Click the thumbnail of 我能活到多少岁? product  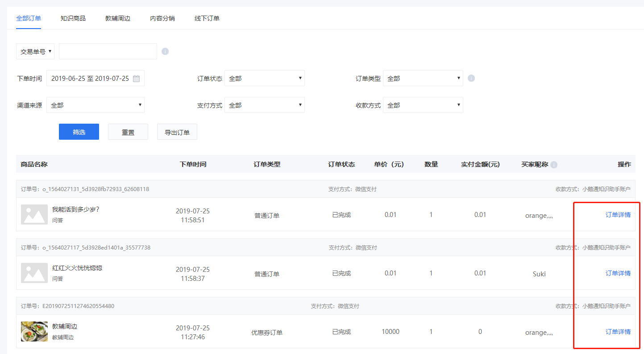click(34, 214)
